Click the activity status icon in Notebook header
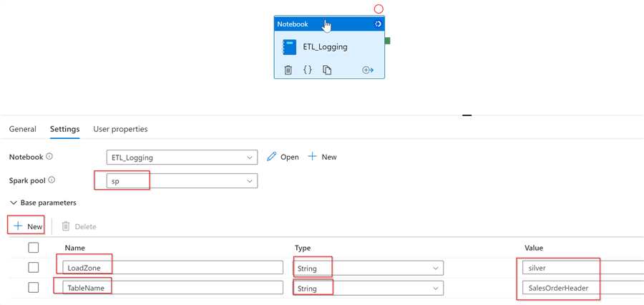Image resolution: width=644 pixels, height=305 pixels. pyautogui.click(x=378, y=24)
